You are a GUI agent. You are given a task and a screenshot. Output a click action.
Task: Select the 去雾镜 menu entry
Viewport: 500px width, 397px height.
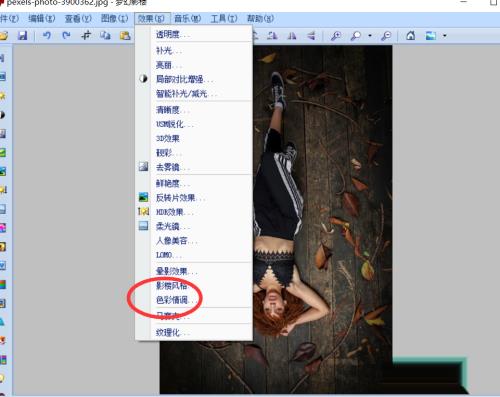[x=194, y=167]
